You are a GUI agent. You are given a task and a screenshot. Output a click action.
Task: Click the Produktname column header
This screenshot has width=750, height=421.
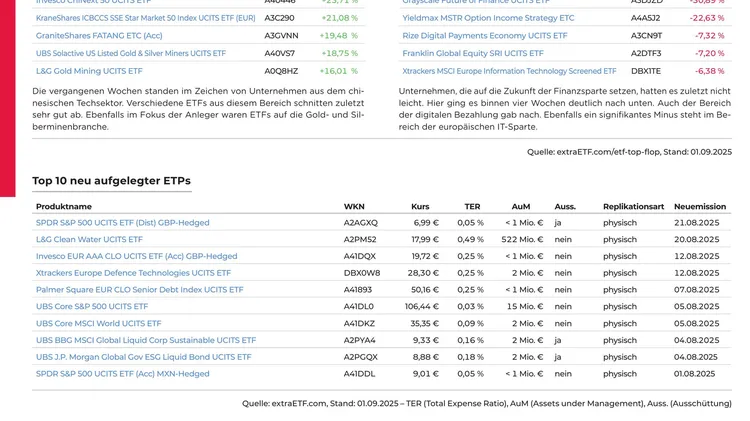(64, 207)
